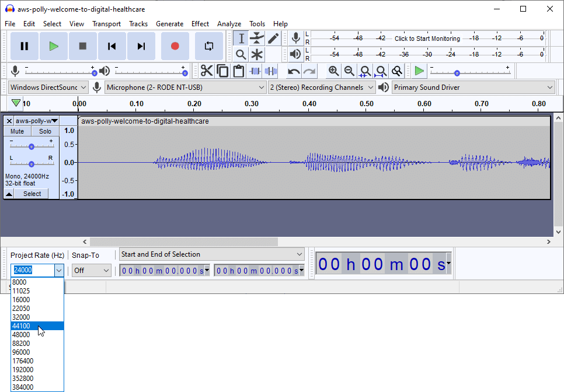Select the Envelope tool
The height and width of the screenshot is (392, 564).
click(x=257, y=38)
